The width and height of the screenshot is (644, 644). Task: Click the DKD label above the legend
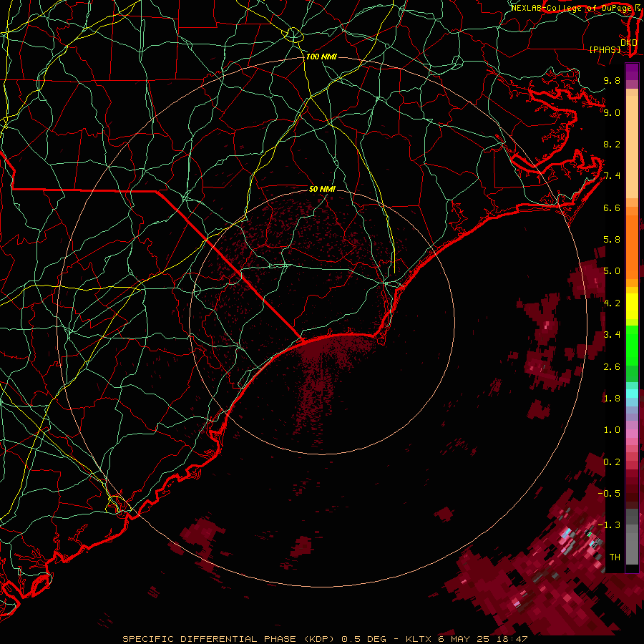point(629,42)
